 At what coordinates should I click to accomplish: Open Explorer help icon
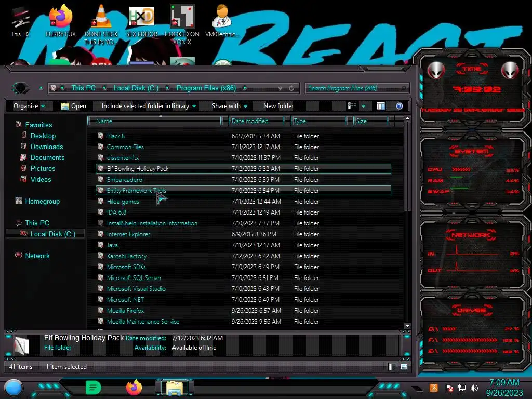click(x=400, y=106)
